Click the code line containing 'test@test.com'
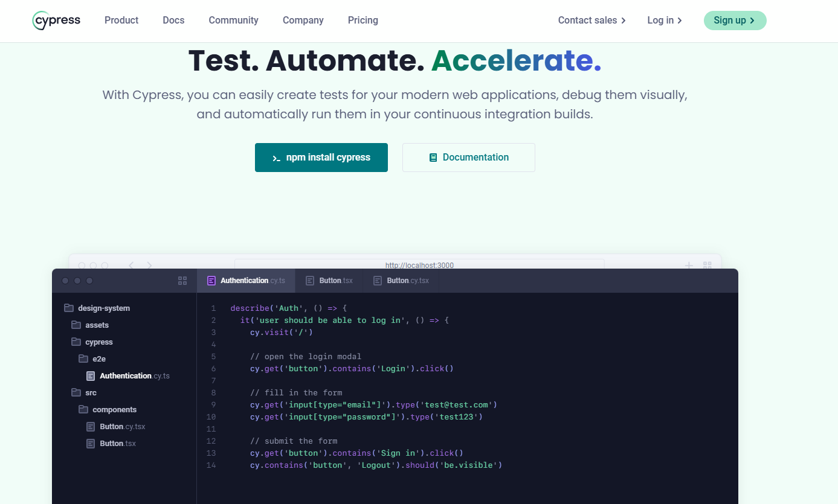The height and width of the screenshot is (504, 838). (x=373, y=404)
